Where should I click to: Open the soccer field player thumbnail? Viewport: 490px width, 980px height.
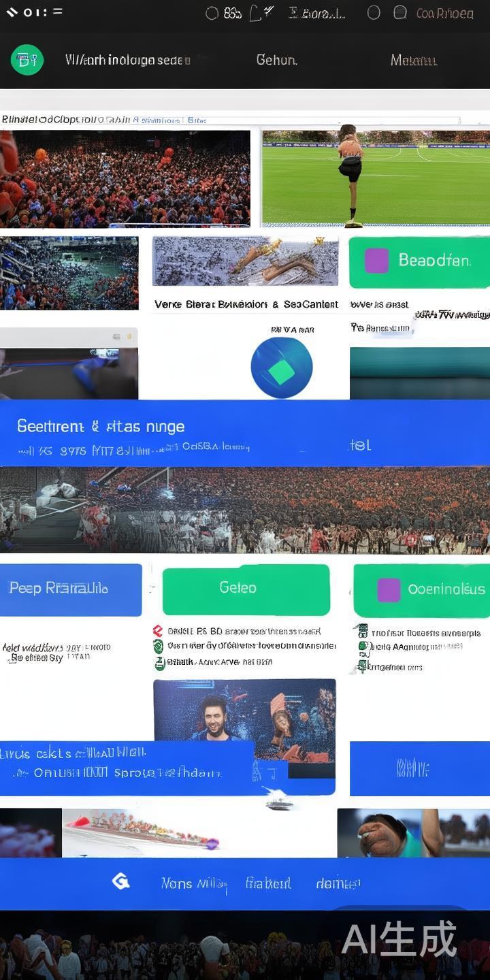click(376, 178)
